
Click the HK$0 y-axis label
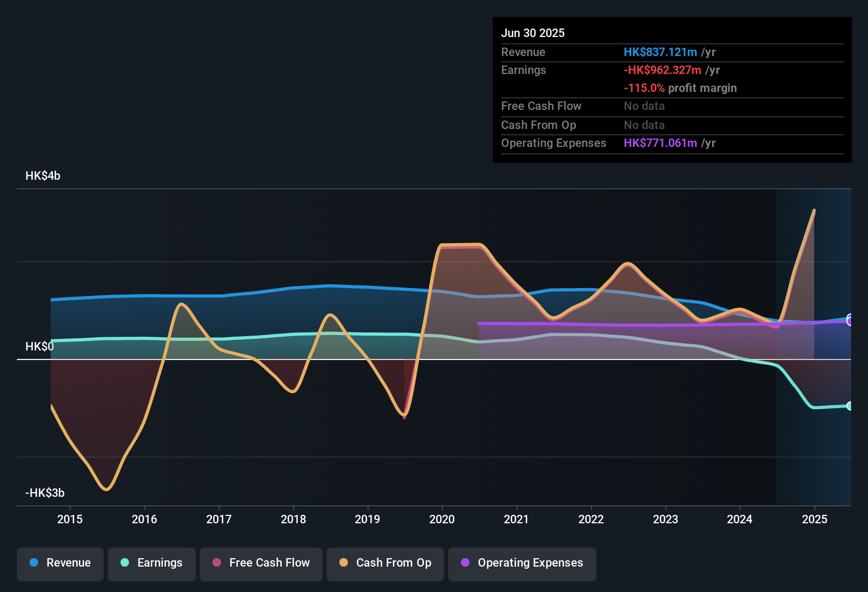point(40,346)
